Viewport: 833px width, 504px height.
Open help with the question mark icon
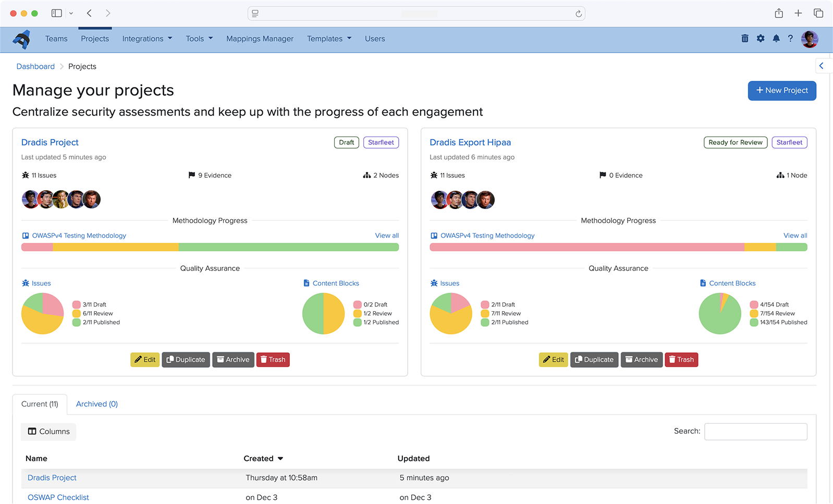click(790, 39)
